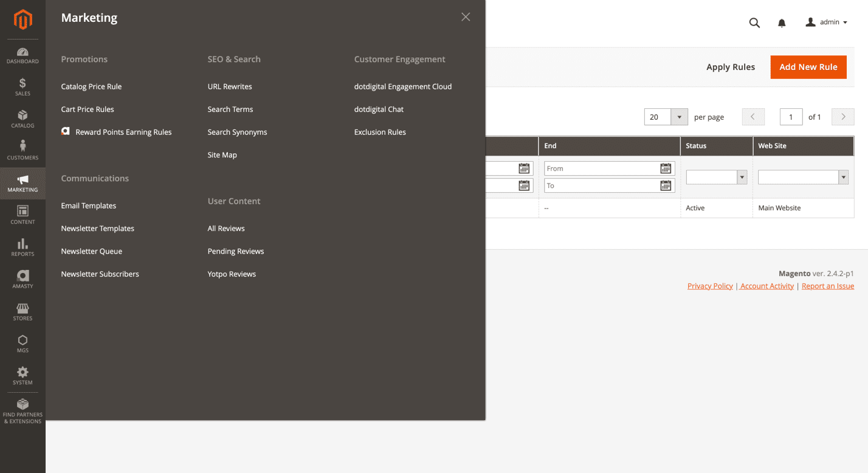Image resolution: width=868 pixels, height=473 pixels.
Task: Sort by the Status column header
Action: click(x=717, y=146)
